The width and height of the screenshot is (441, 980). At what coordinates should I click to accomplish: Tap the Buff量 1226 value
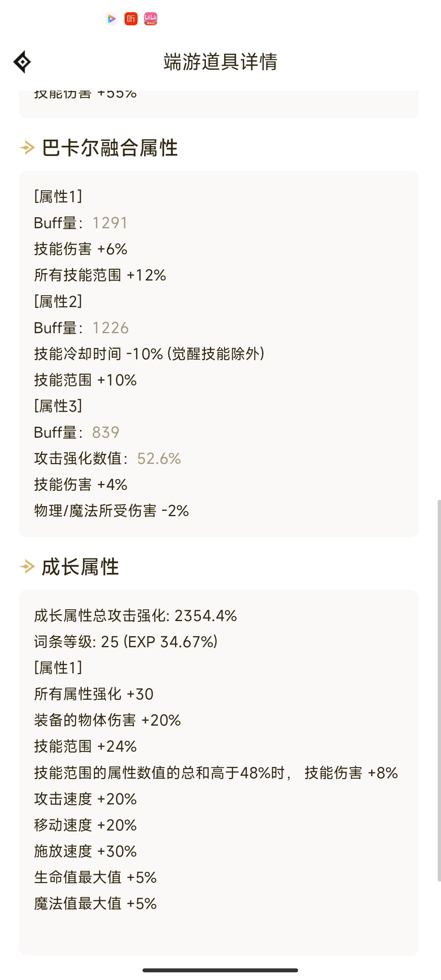(x=110, y=328)
